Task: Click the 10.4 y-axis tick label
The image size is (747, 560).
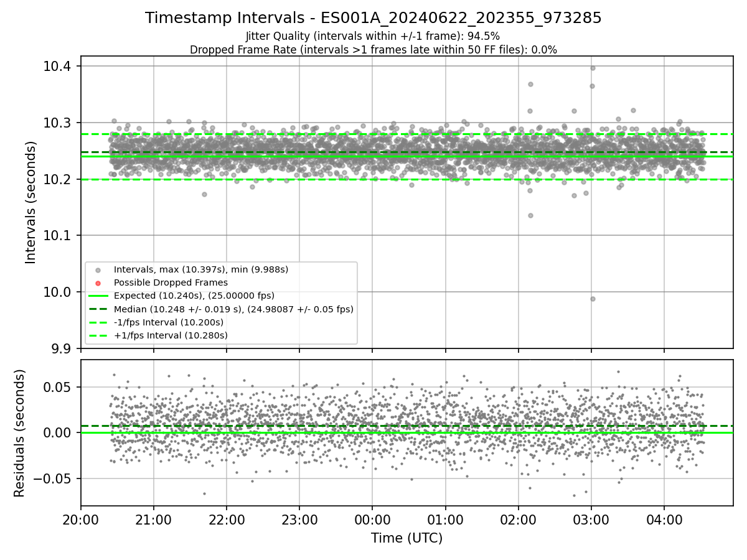Action: pyautogui.click(x=57, y=67)
